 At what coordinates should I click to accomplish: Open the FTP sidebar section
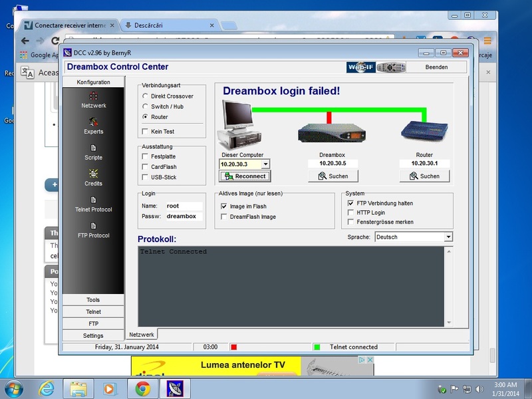(93, 324)
